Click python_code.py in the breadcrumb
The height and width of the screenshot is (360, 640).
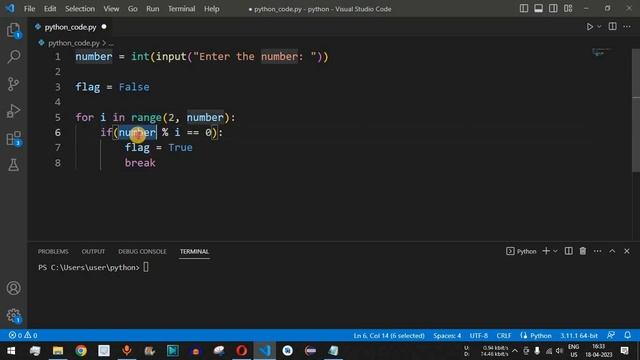tap(74, 43)
